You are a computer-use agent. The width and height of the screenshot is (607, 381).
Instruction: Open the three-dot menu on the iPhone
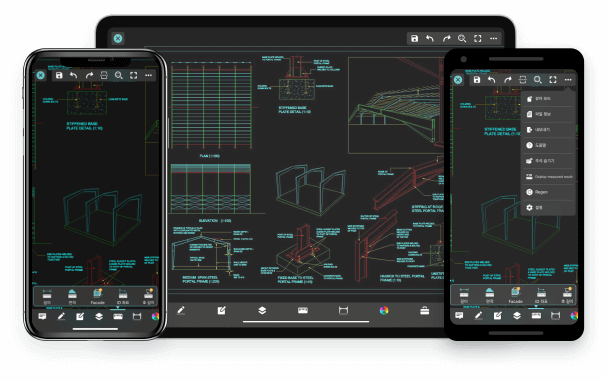(148, 75)
